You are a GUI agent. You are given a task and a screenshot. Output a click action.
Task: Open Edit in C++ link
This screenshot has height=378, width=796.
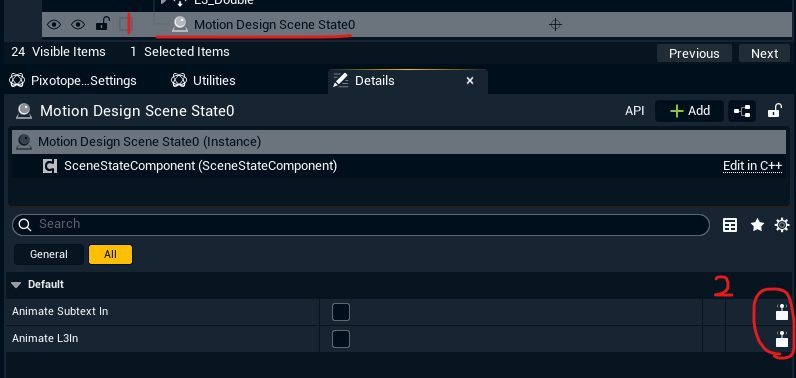point(752,166)
